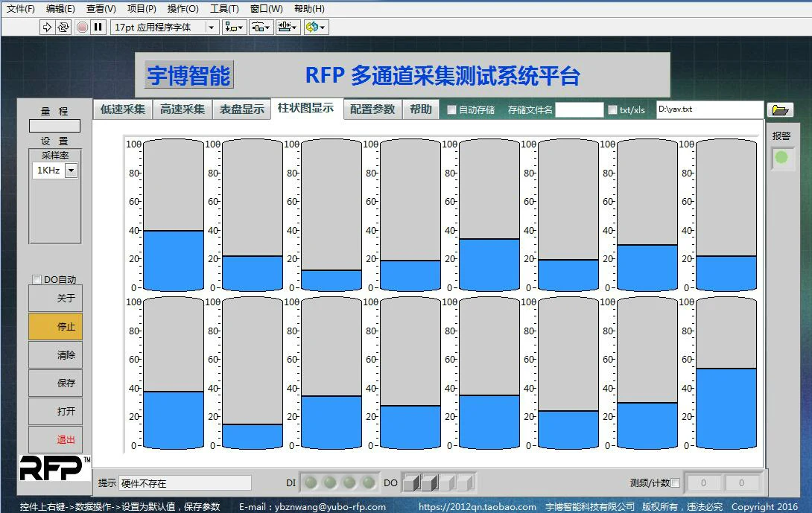The height and width of the screenshot is (513, 812).
Task: Click the 存储文件名 input field
Action: [x=579, y=109]
